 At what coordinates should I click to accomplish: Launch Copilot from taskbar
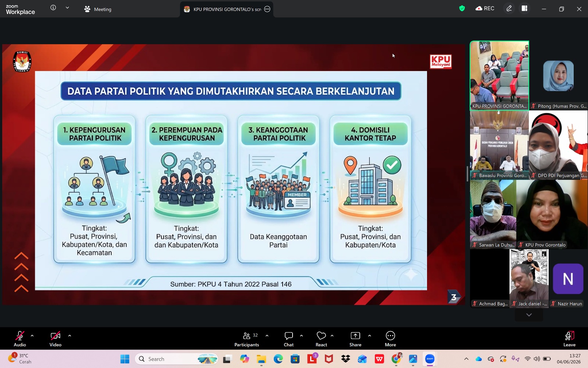[x=244, y=359]
